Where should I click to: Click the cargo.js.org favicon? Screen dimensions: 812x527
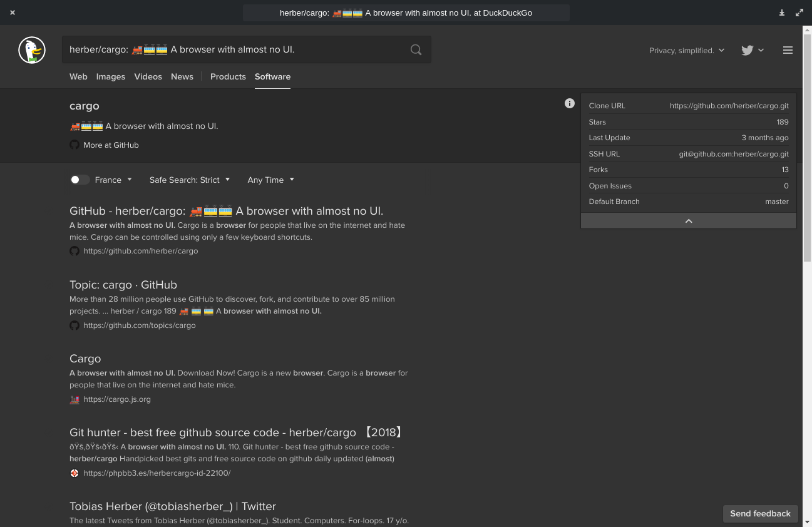(75, 399)
